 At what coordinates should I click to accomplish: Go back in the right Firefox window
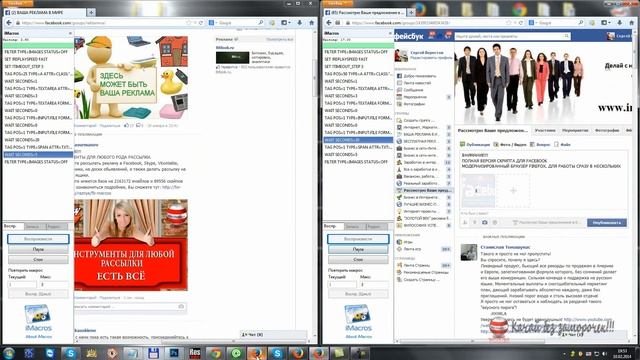click(x=329, y=23)
